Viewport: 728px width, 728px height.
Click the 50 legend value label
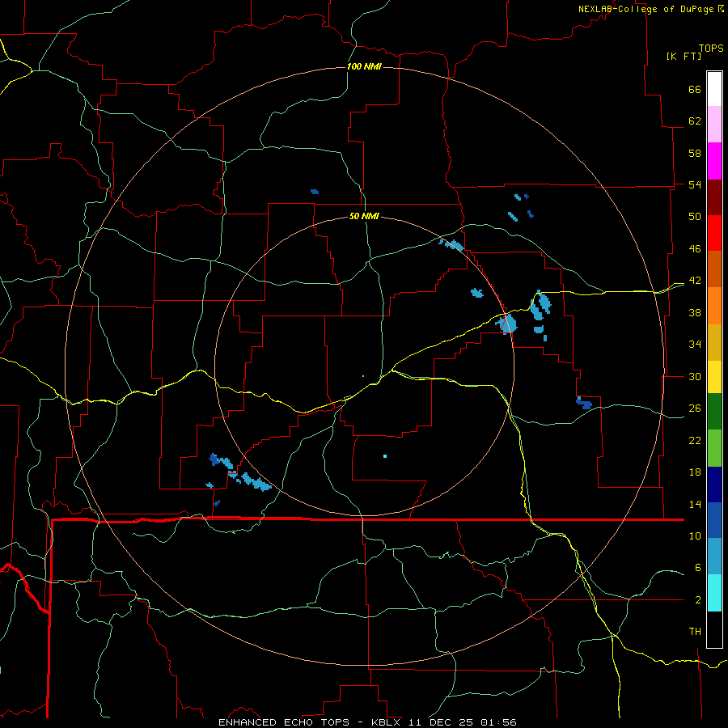point(695,216)
